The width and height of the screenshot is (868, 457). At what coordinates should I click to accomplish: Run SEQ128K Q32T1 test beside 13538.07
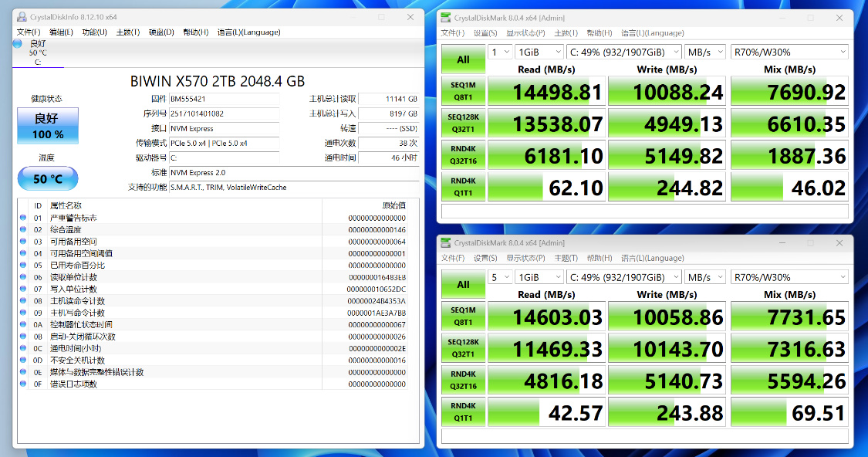464,123
